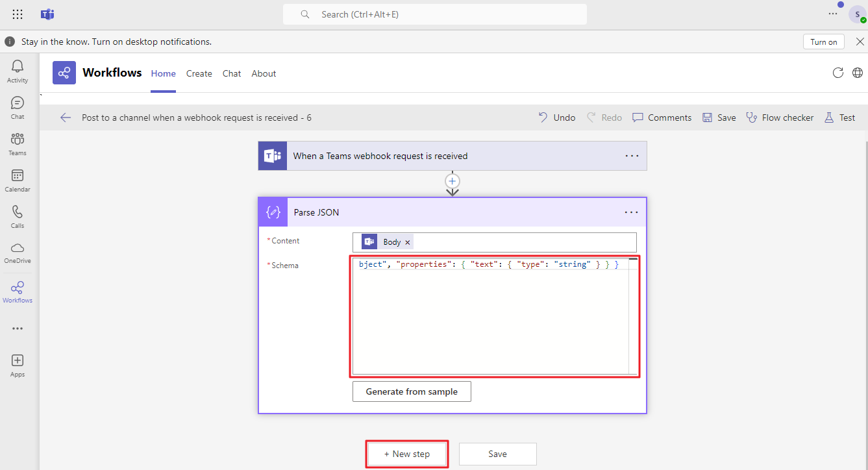Collapse the Parse JSON card header
The image size is (868, 470).
[x=453, y=212]
